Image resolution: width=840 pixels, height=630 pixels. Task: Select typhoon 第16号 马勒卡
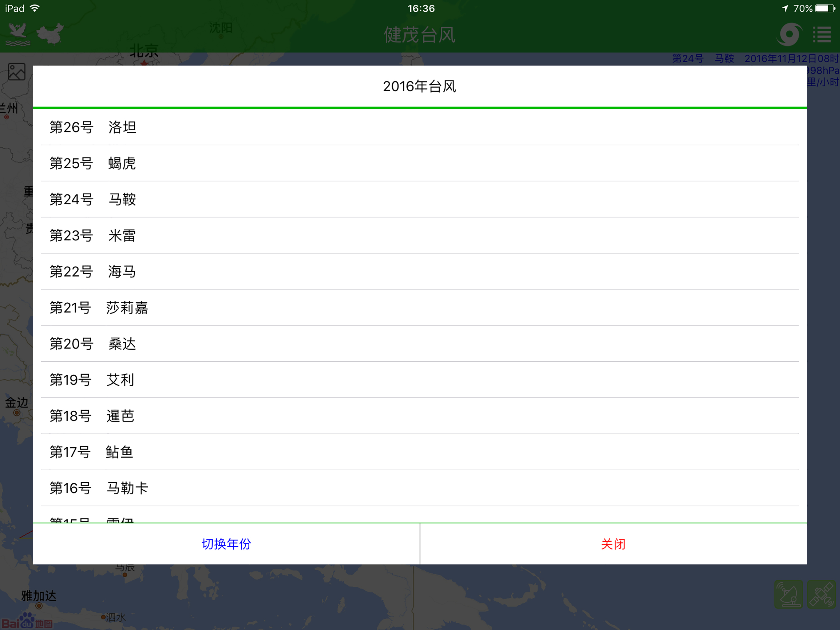[x=420, y=488]
